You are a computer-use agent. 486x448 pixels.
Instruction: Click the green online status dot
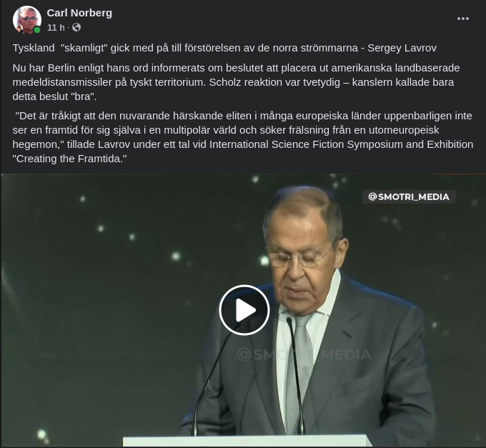(37, 30)
